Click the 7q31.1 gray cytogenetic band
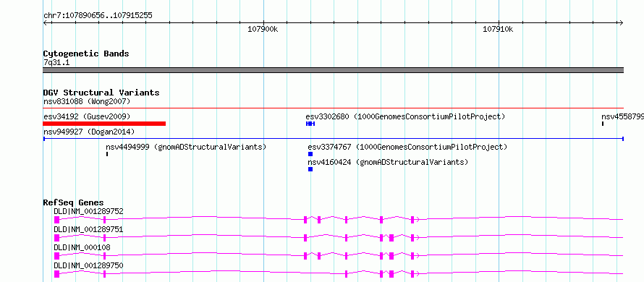Image resolution: width=644 pixels, height=282 pixels. tap(333, 70)
